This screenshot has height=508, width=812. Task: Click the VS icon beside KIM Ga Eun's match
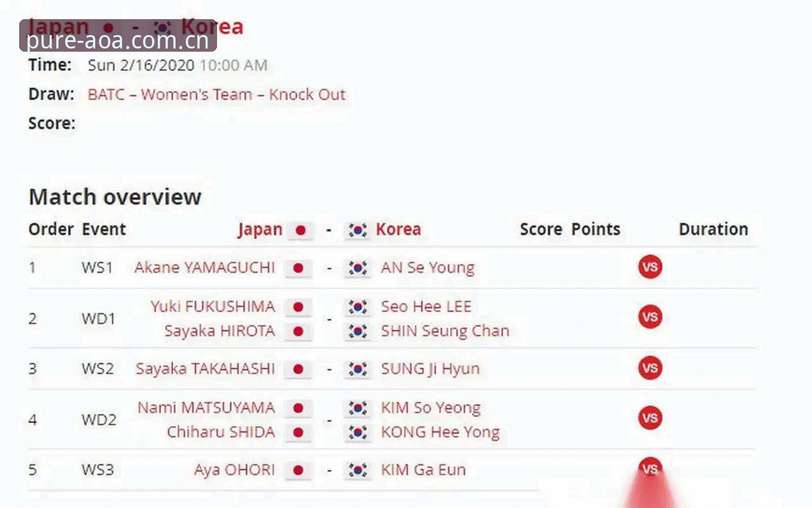(650, 469)
